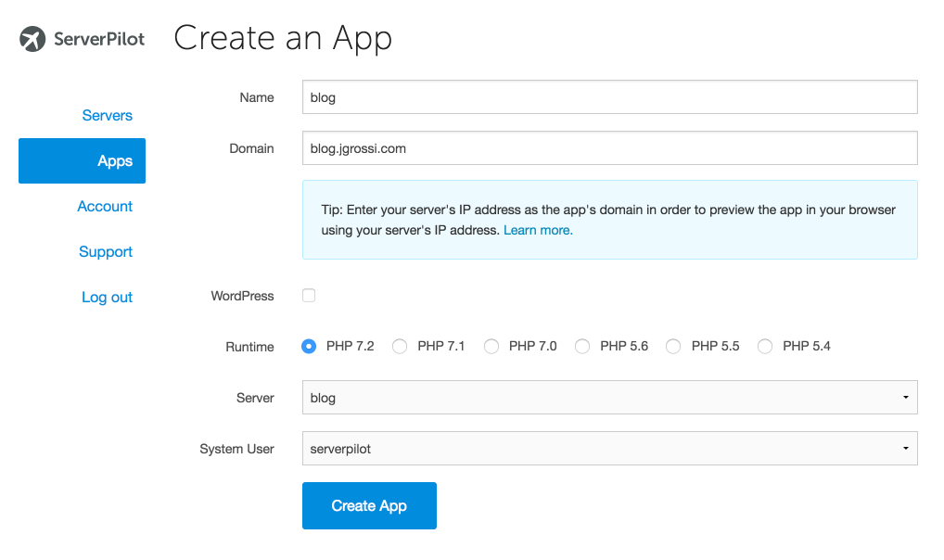The image size is (944, 560).
Task: Click the WordPress field label
Action: [x=242, y=296]
